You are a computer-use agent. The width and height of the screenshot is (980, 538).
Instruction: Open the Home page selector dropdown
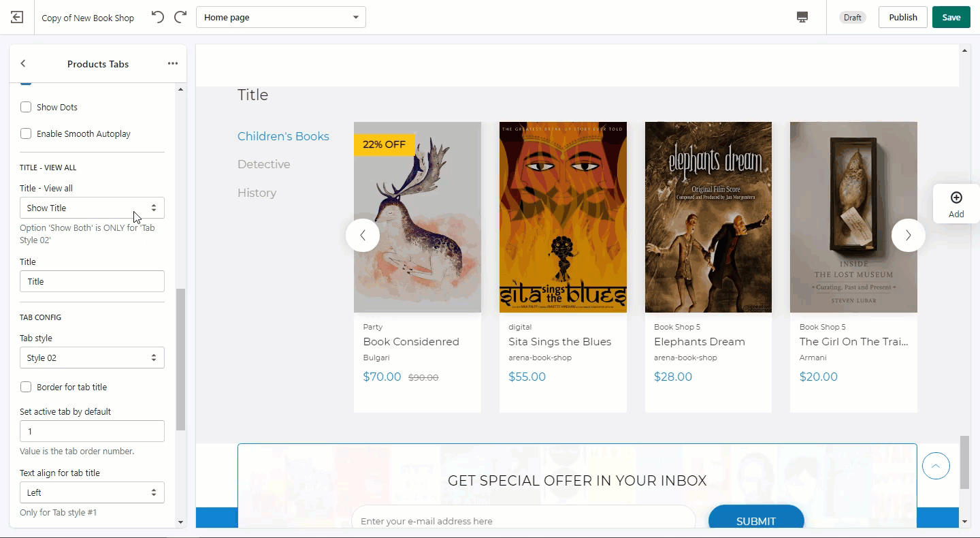(x=281, y=17)
